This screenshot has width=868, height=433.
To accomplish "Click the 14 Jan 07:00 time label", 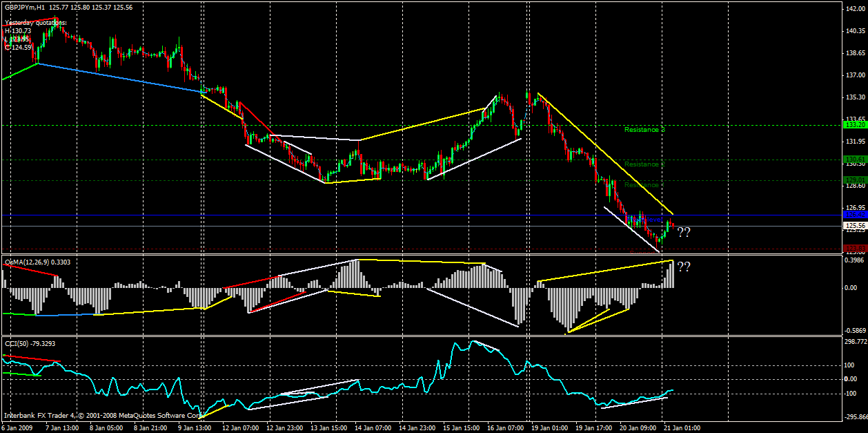I will click(372, 427).
